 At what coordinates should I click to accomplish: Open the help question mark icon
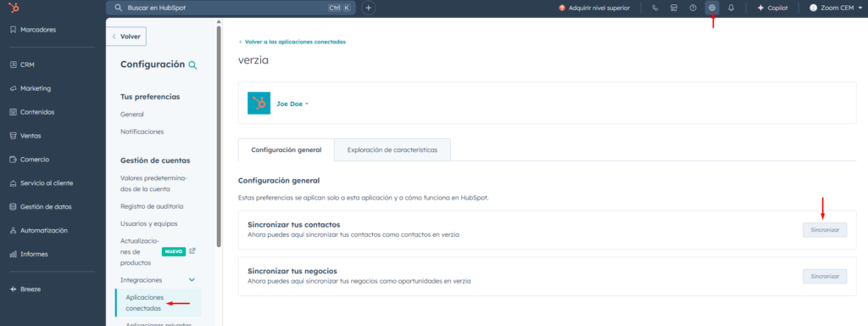coord(693,8)
